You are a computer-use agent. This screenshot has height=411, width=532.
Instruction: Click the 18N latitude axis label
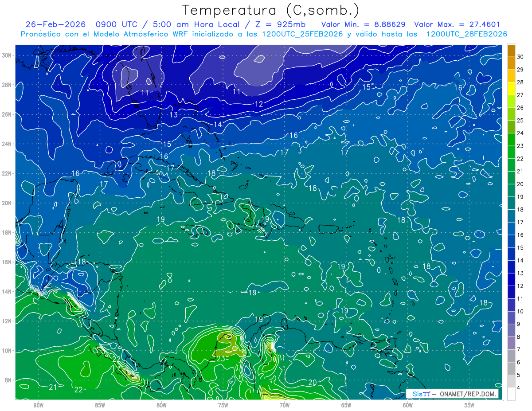pyautogui.click(x=7, y=232)
